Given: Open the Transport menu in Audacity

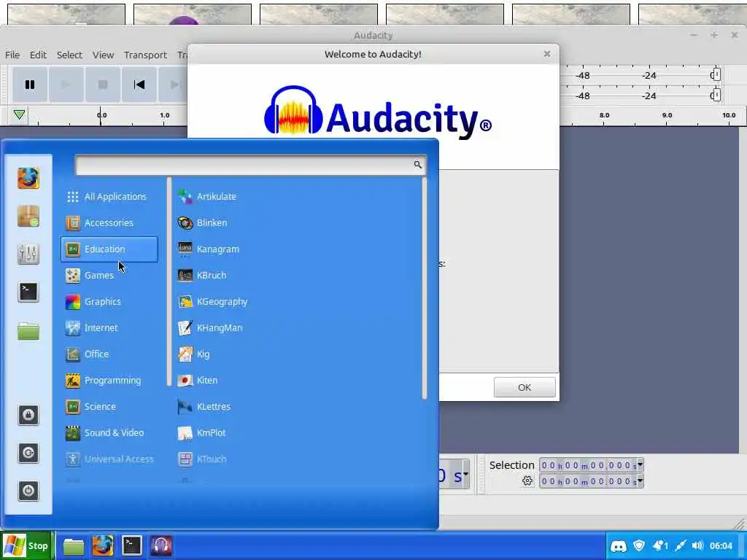Looking at the screenshot, I should coord(145,55).
